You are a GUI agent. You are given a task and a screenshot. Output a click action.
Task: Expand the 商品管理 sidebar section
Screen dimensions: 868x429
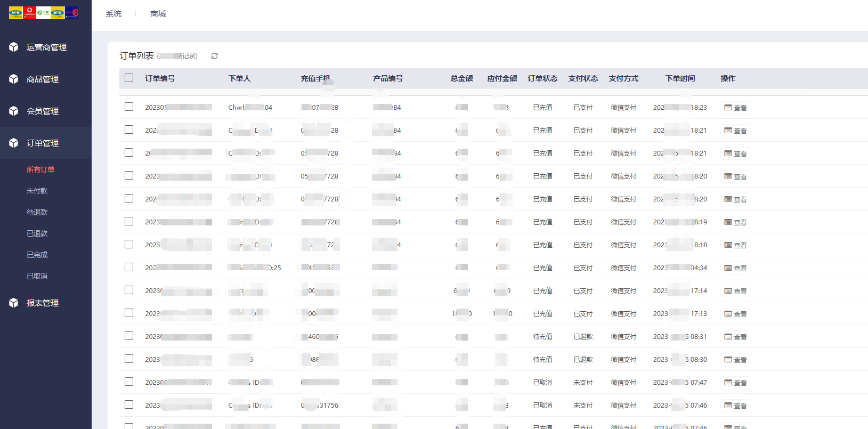point(46,79)
